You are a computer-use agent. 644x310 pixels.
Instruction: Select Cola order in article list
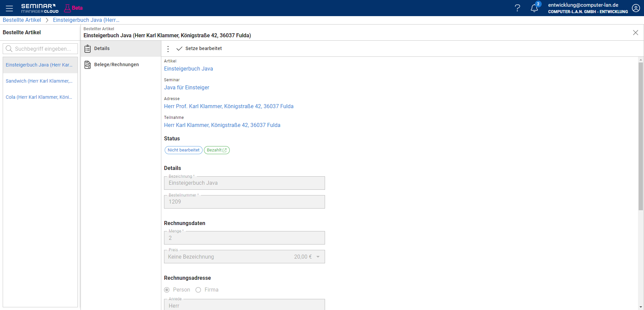[40, 97]
